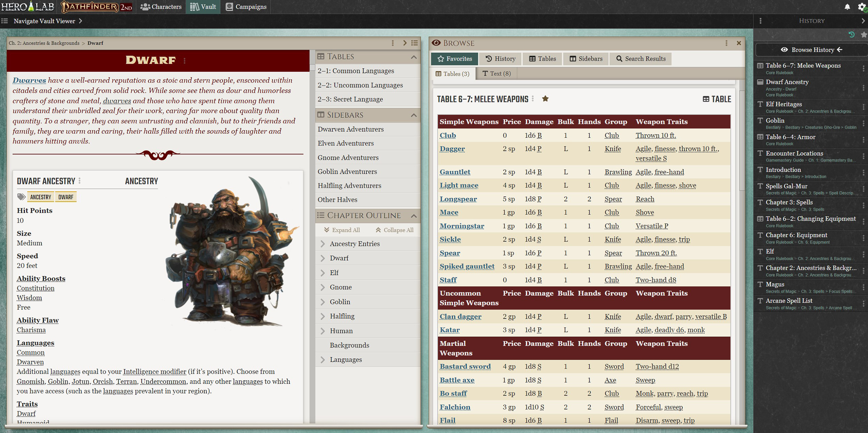Image resolution: width=868 pixels, height=433 pixels.
Task: Click the Browse table vertical scrollbar
Action: [x=742, y=141]
